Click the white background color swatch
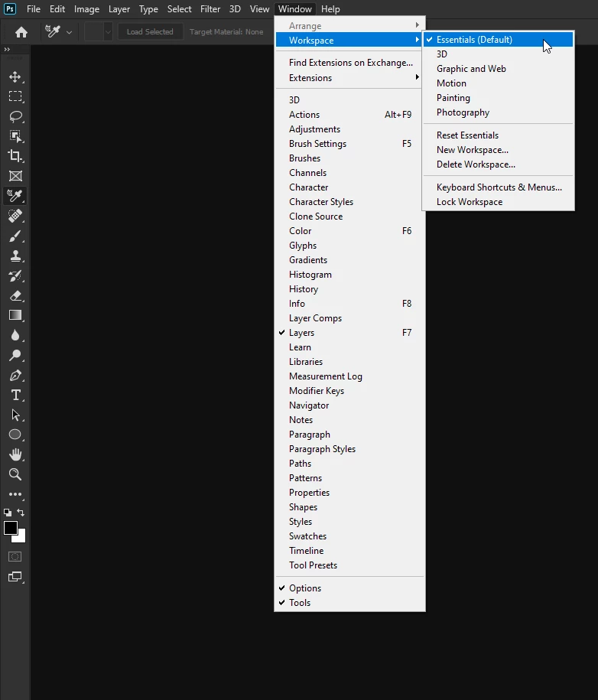 pos(21,538)
